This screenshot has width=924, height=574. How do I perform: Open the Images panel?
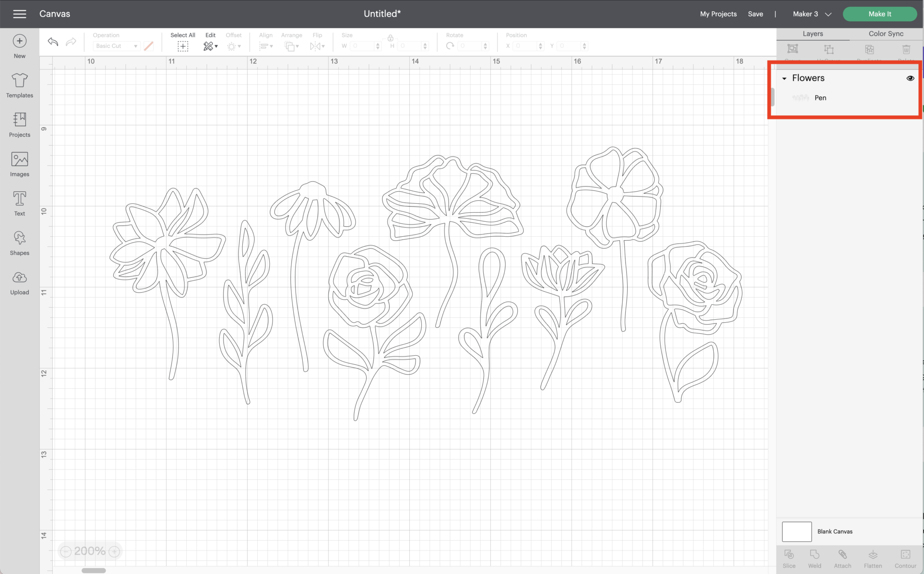click(19, 164)
